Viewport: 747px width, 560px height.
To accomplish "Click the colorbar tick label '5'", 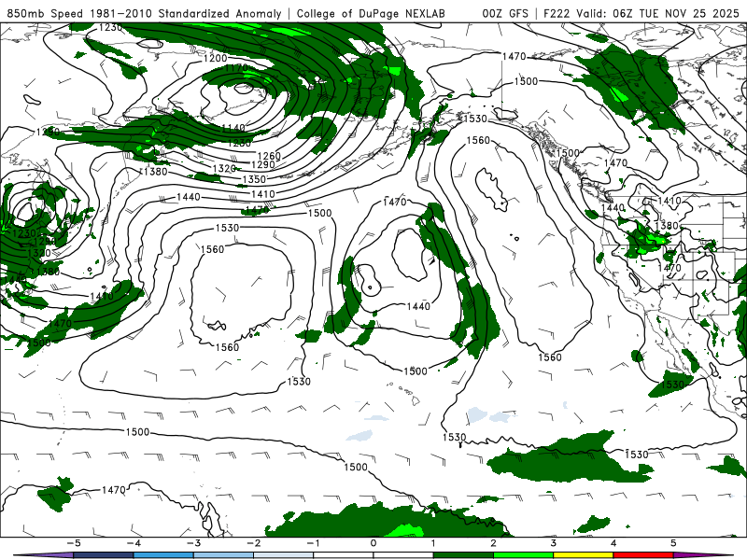I will coord(673,543).
